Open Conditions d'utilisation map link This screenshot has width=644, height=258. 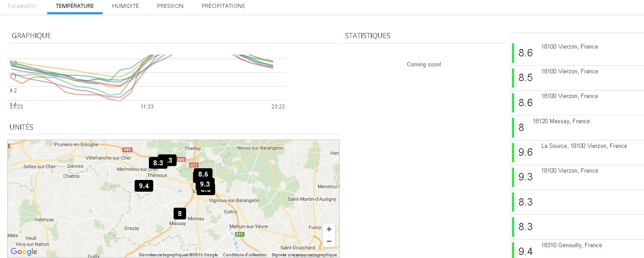pos(245,255)
